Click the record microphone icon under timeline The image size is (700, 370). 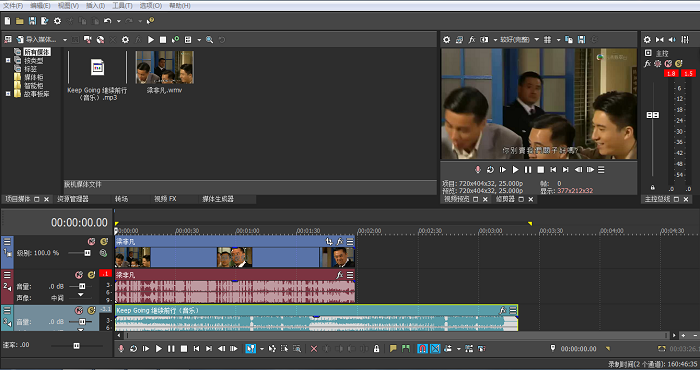121,349
